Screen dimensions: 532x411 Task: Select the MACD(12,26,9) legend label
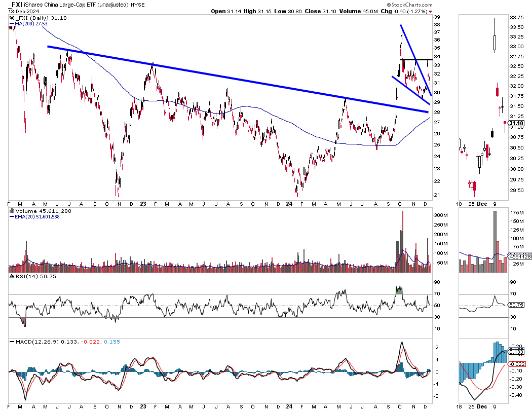coord(37,342)
